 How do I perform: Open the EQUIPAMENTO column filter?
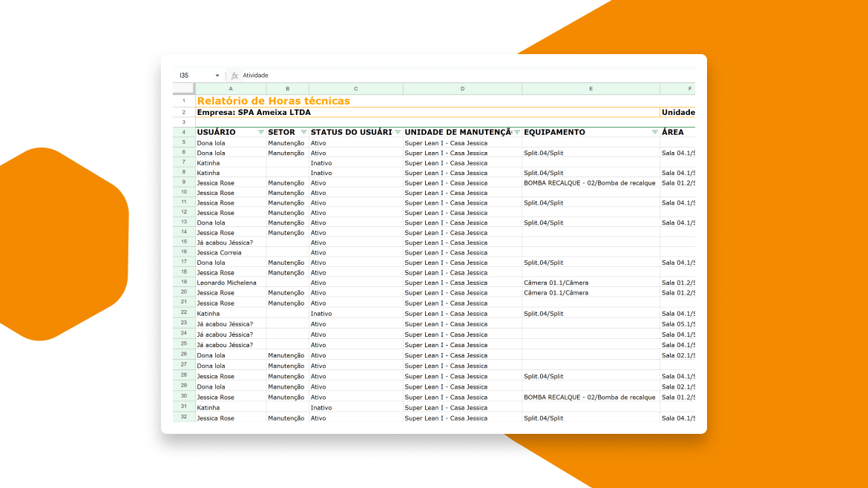click(x=654, y=132)
